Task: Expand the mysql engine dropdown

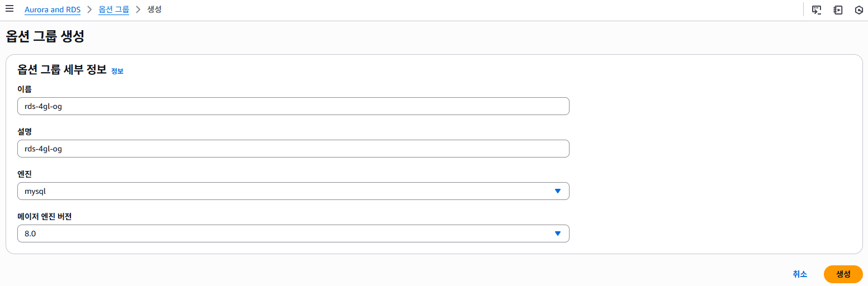Action: coord(293,191)
